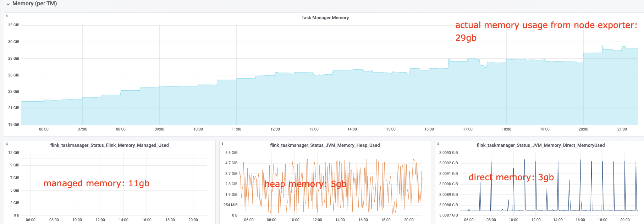Click the 33 GiB y-axis label
This screenshot has height=224, width=644.
pos(14,25)
